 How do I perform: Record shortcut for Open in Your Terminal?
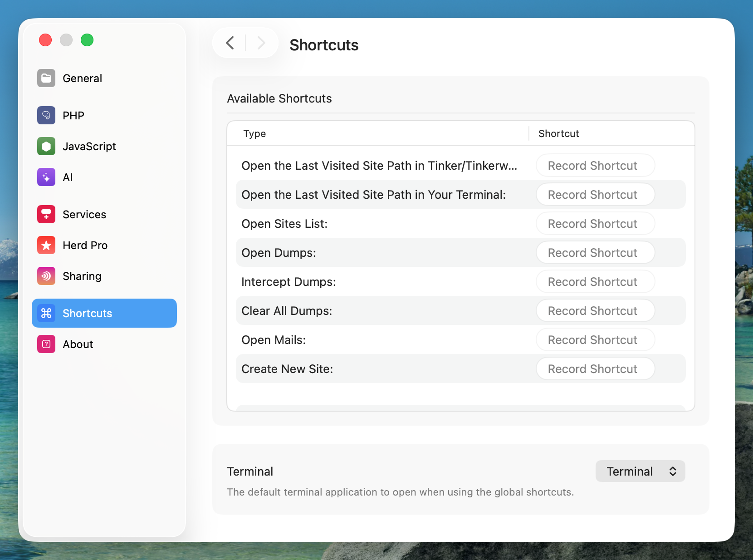(595, 195)
